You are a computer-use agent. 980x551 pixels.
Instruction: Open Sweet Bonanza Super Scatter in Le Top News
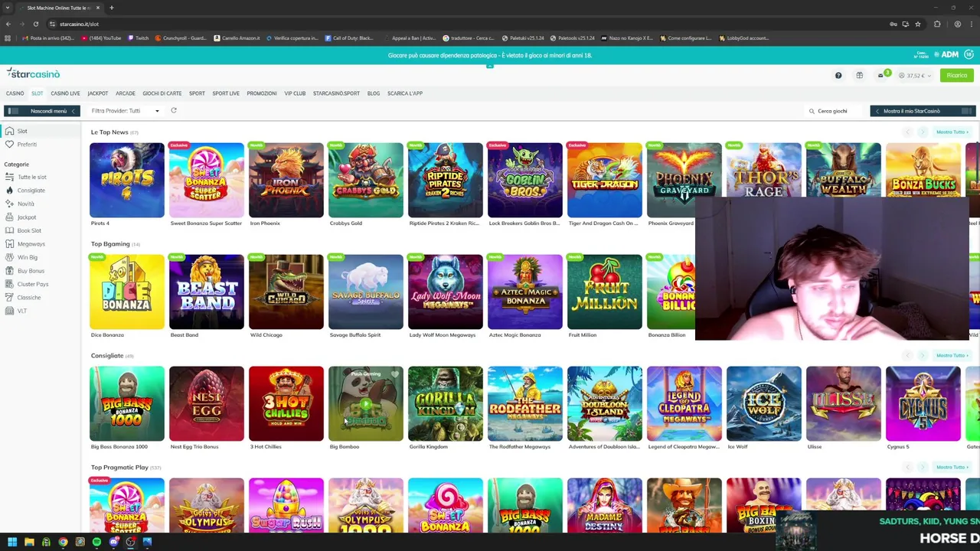coord(206,180)
